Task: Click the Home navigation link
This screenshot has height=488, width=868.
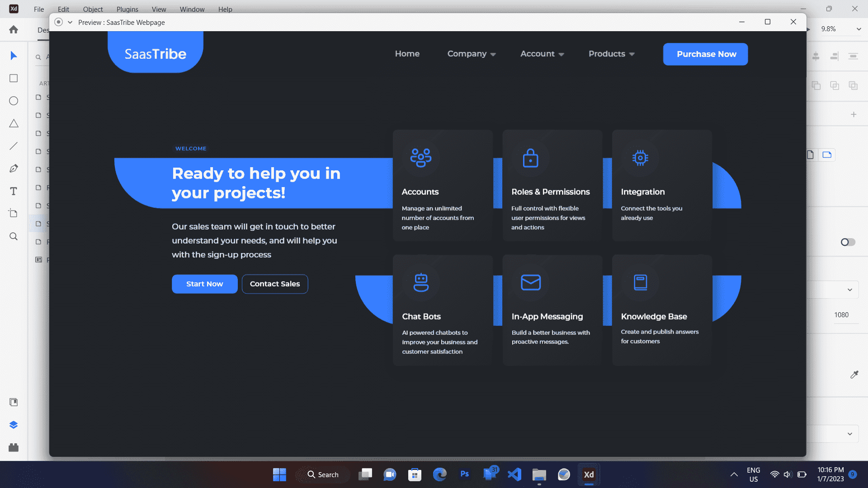Action: coord(407,54)
